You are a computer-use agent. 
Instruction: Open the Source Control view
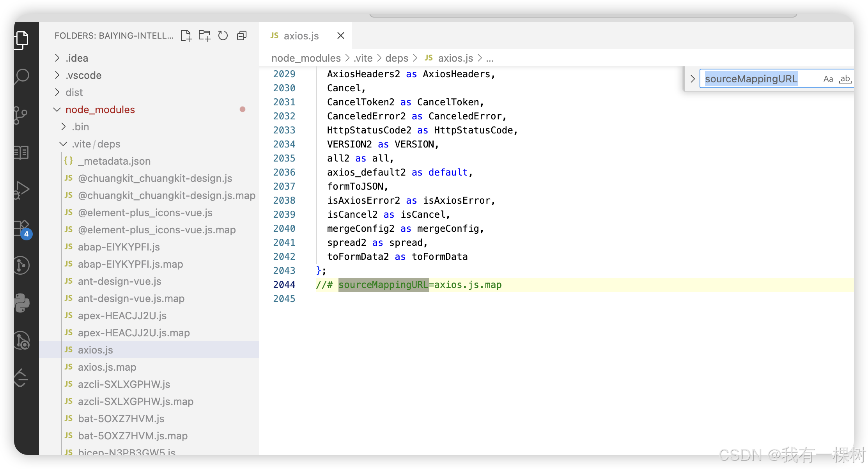[21, 114]
